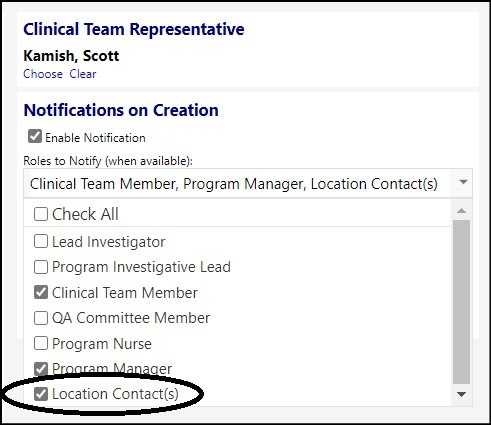Check the Lead Investigator role

[x=41, y=241]
